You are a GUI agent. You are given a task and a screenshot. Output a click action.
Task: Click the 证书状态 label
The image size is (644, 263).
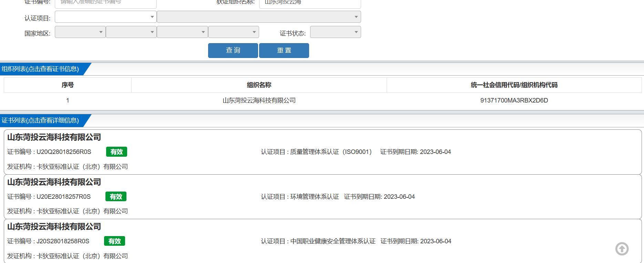(293, 33)
